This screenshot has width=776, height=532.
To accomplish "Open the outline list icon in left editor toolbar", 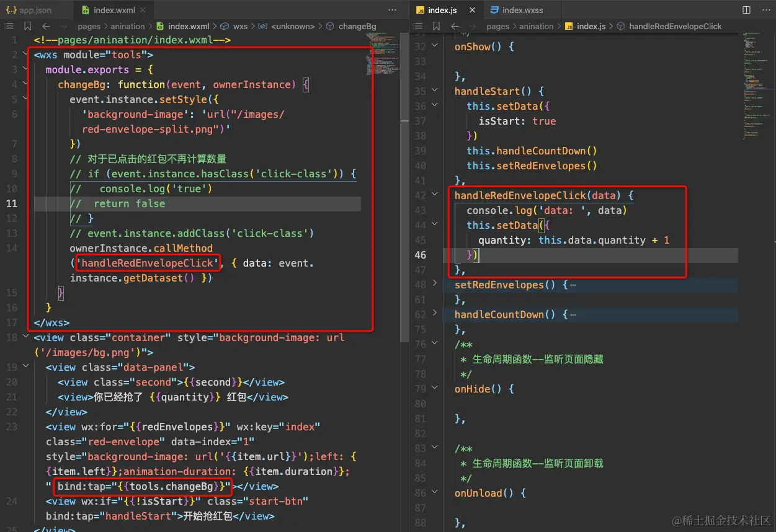I will click(x=9, y=26).
